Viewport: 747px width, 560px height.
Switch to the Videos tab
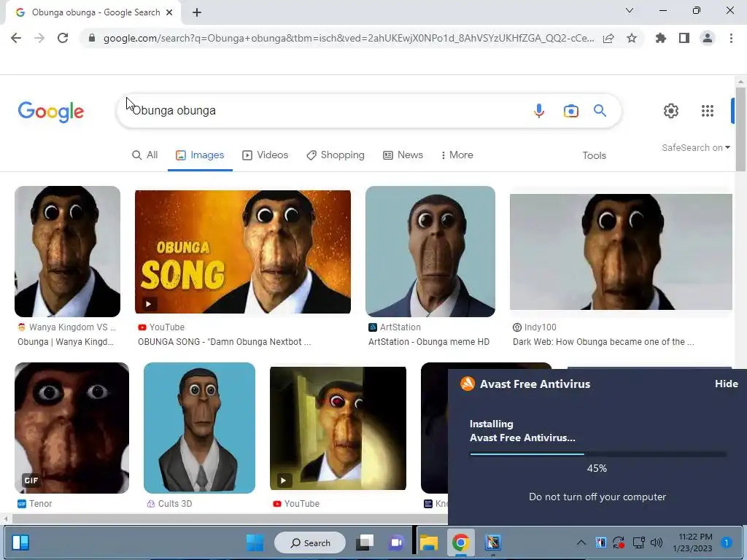266,155
